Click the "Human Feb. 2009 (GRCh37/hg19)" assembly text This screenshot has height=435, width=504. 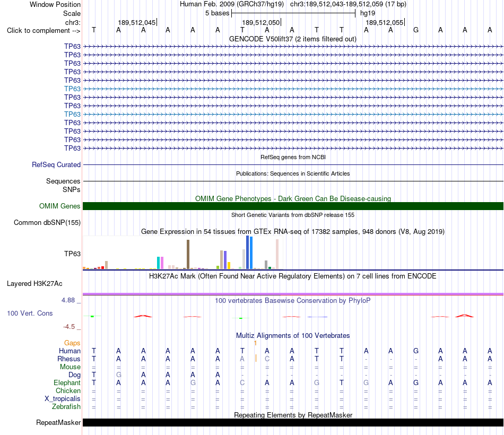pyautogui.click(x=232, y=4)
